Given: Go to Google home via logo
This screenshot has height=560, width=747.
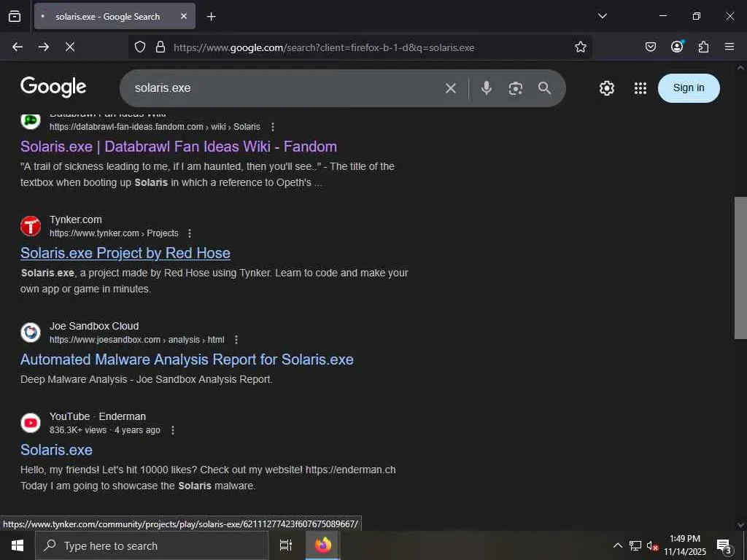Looking at the screenshot, I should (53, 87).
